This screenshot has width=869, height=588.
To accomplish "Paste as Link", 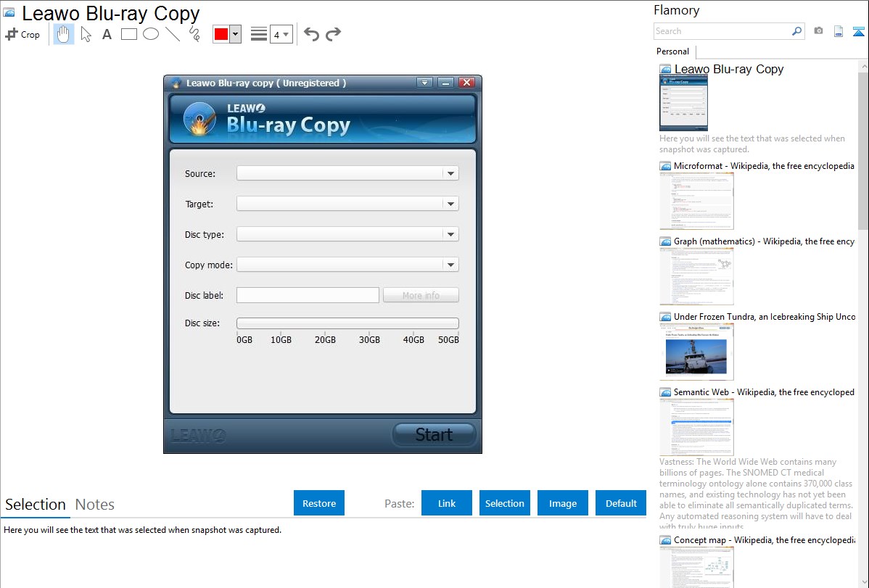I will tap(447, 503).
